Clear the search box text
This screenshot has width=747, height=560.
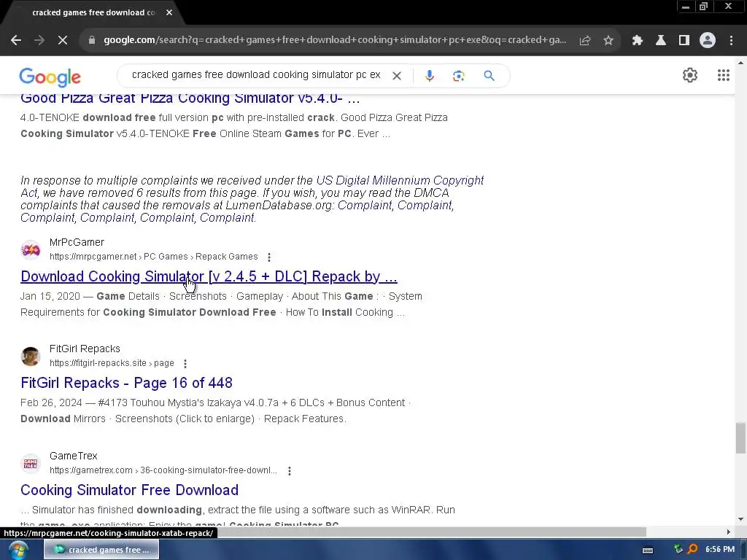(396, 76)
